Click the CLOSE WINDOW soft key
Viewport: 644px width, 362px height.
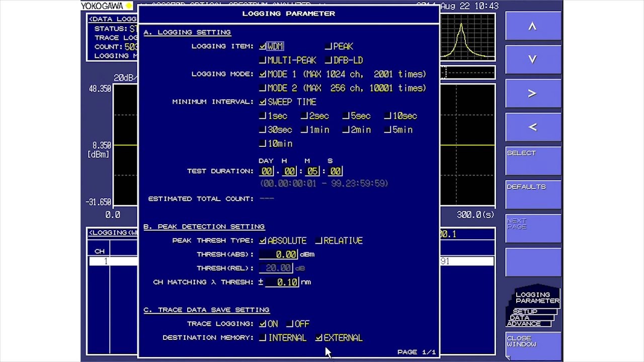coord(533,346)
